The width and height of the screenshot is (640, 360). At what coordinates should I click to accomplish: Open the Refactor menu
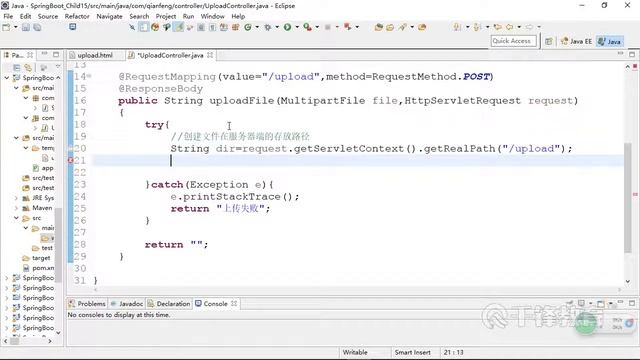(x=77, y=16)
